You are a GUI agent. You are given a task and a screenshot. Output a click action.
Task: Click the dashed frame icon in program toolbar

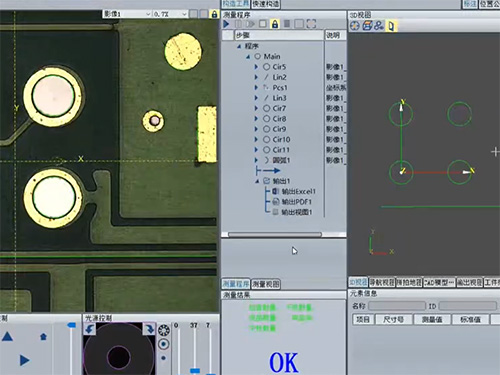[311, 24]
